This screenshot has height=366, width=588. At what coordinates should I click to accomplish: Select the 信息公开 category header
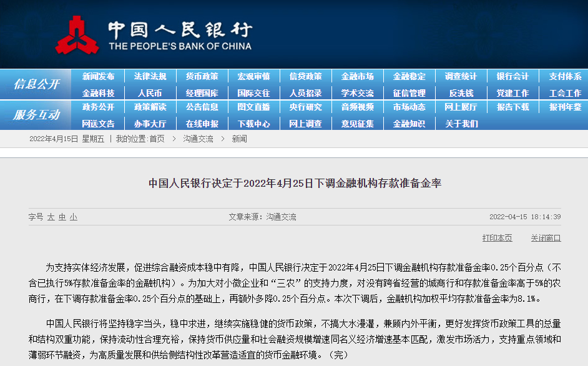(x=36, y=84)
